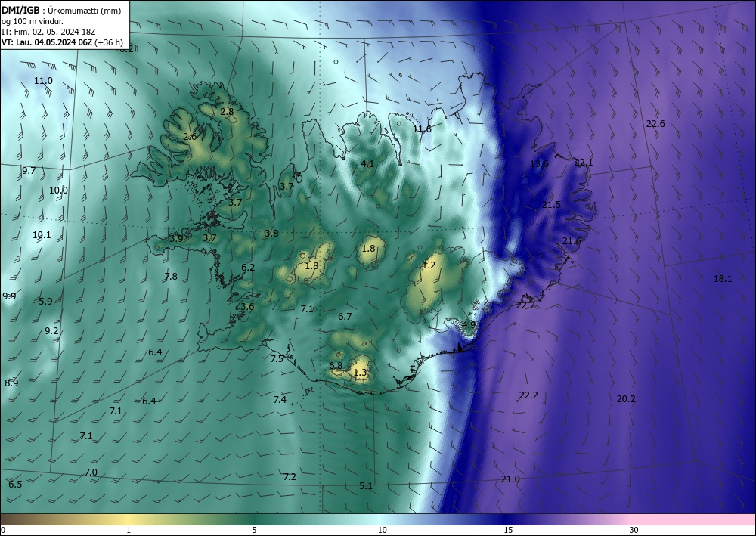Click the valid time 'VT: Lau. 04.05.2024 06Z'

click(47, 42)
